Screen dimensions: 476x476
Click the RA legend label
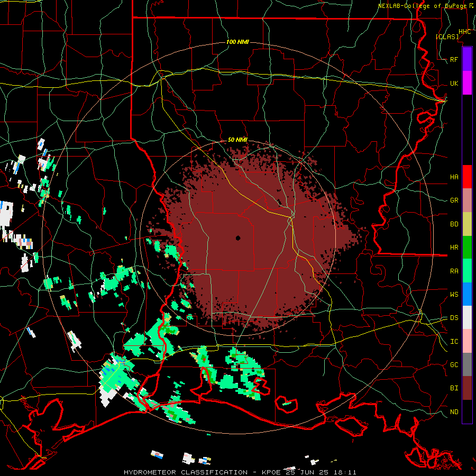coord(454,271)
